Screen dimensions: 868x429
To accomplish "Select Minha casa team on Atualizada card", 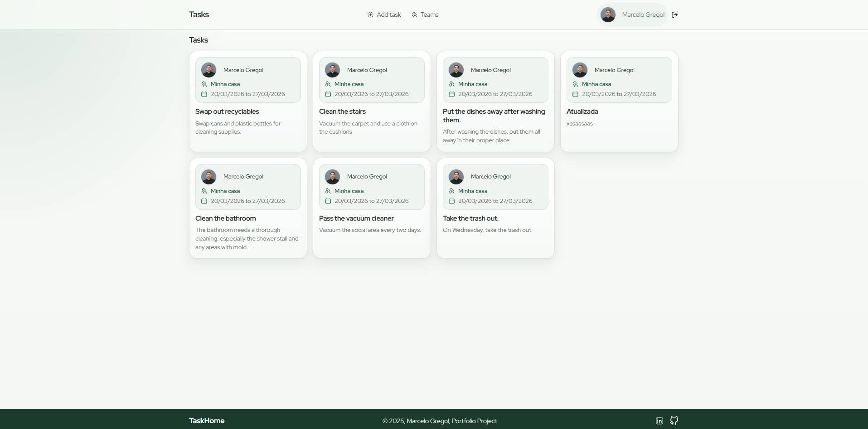I will point(596,84).
